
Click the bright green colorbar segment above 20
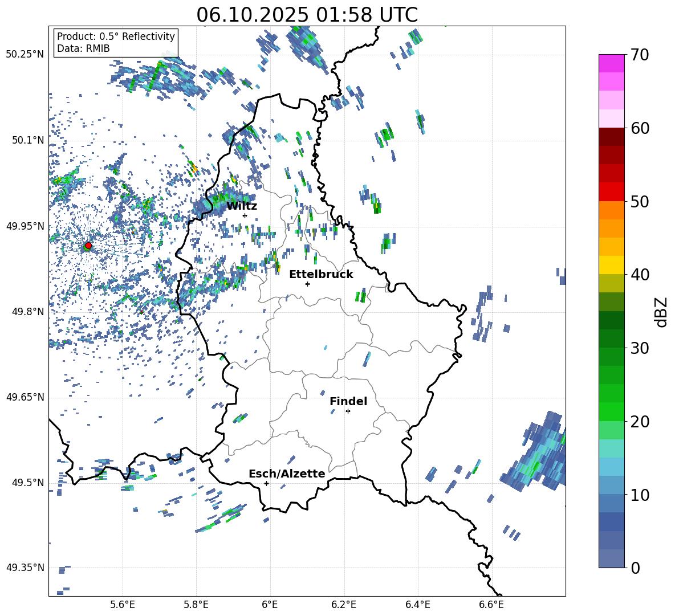(611, 411)
